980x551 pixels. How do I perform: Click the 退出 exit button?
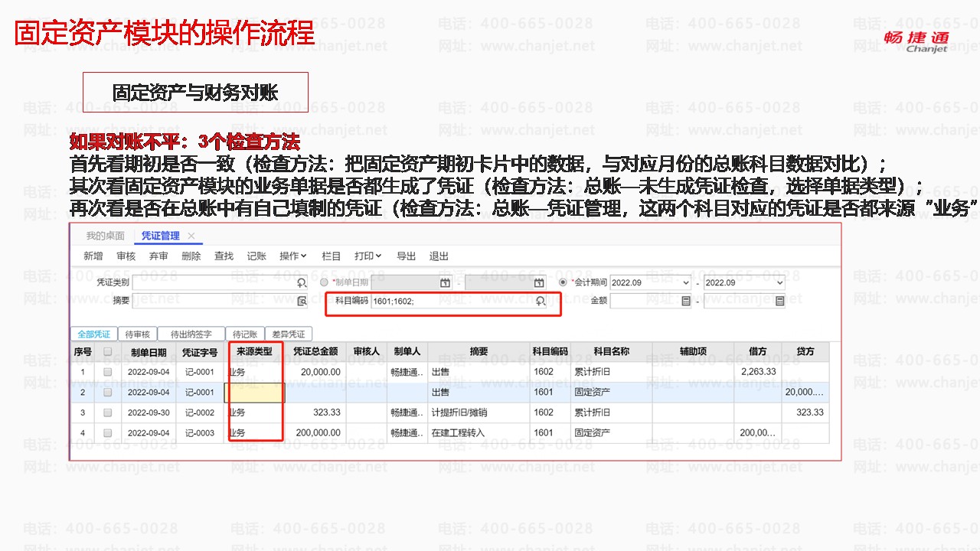439,256
